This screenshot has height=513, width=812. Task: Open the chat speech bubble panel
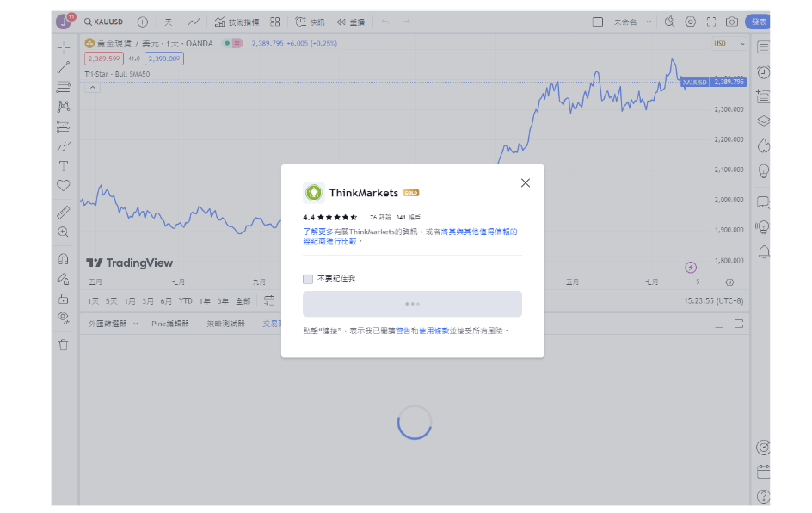(x=763, y=202)
